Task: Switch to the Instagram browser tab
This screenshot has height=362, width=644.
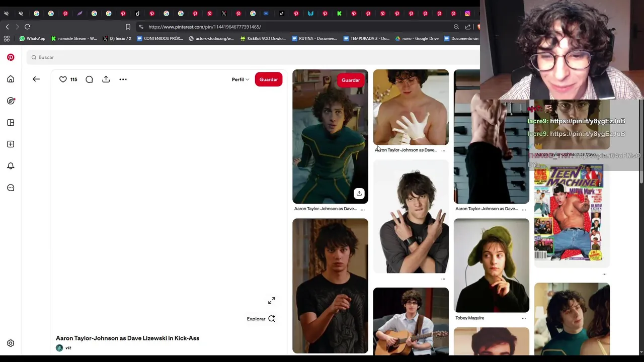Action: 467,14
